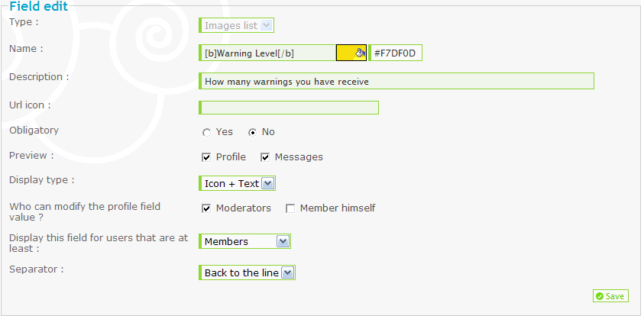
Task: Uncheck the Moderators checkbox
Action: pyautogui.click(x=206, y=208)
